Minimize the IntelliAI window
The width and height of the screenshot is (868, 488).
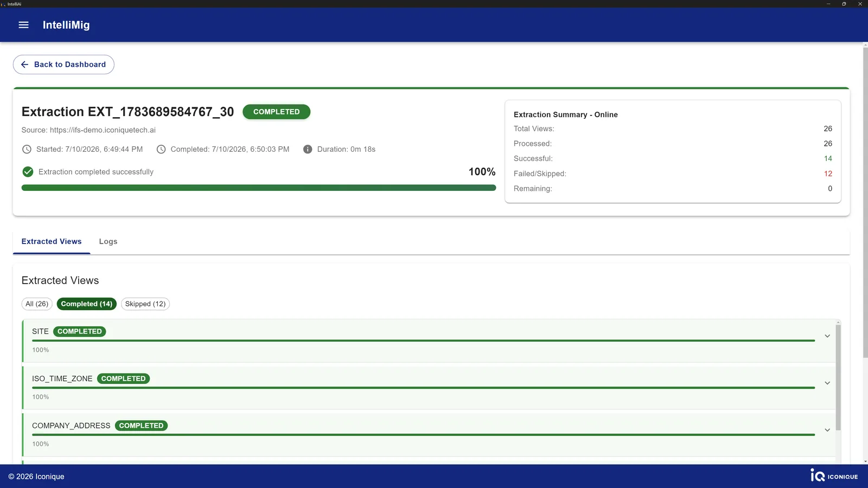pos(828,4)
